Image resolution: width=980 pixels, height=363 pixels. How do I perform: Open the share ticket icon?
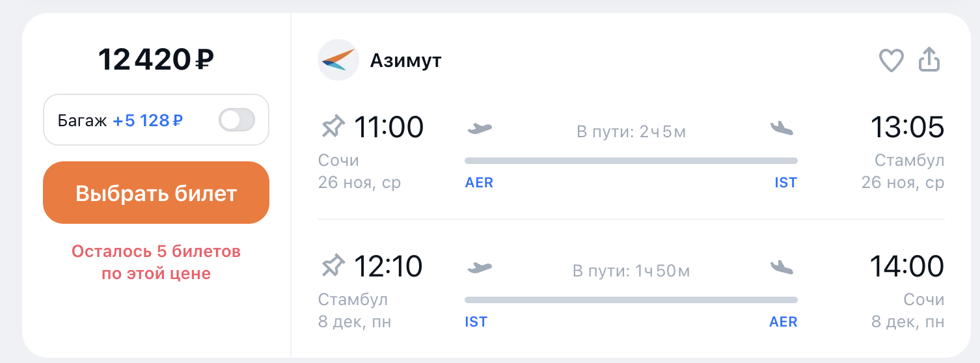coord(930,60)
